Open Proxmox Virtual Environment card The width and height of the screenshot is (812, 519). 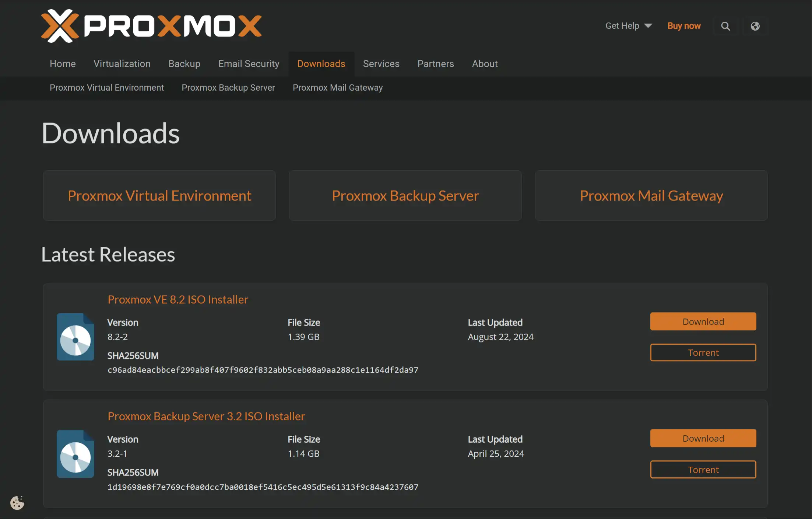pyautogui.click(x=159, y=196)
